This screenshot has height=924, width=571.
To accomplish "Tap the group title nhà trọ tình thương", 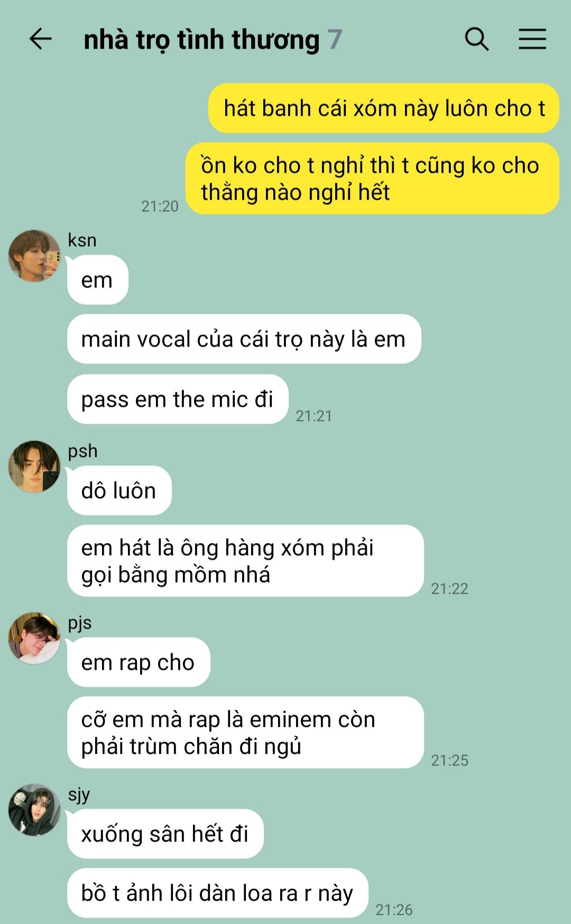I will point(201,40).
